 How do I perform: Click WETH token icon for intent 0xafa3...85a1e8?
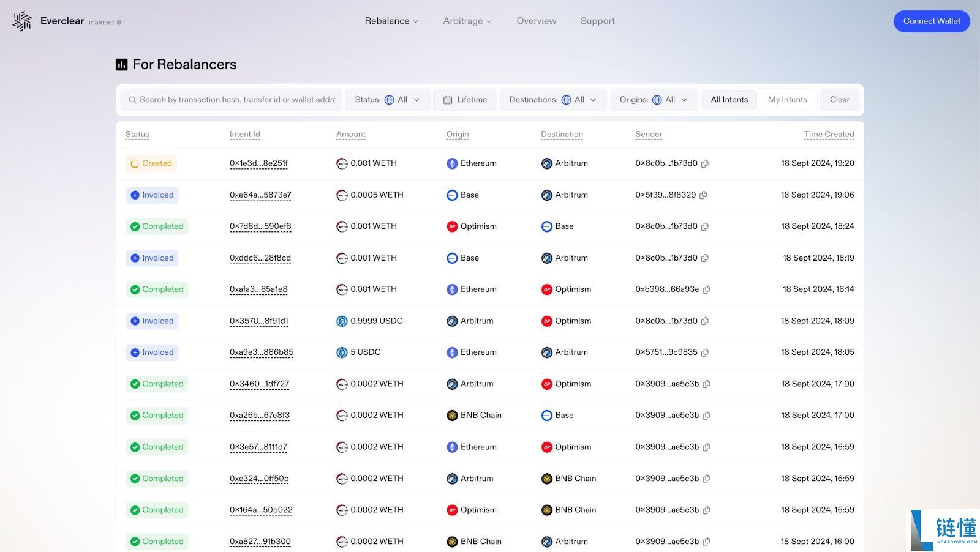click(342, 289)
